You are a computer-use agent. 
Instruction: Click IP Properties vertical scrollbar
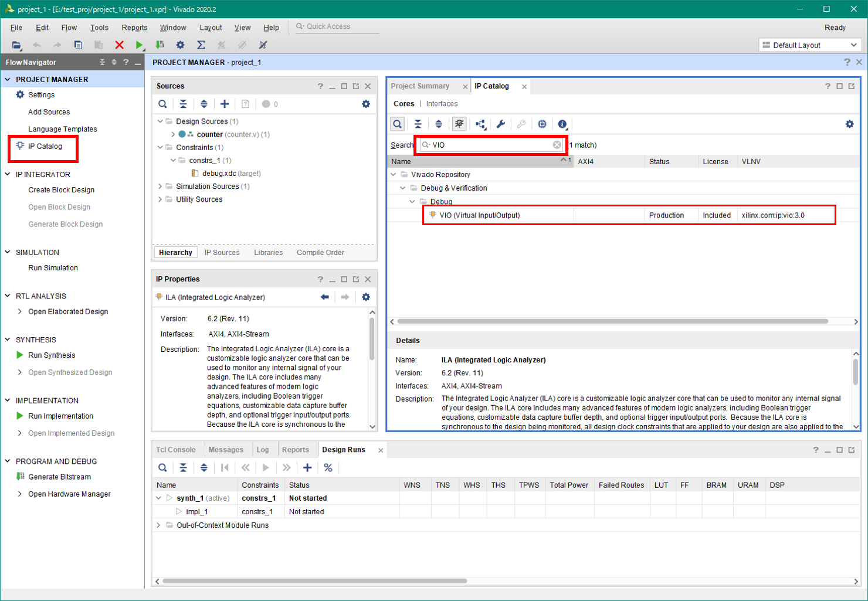372,339
